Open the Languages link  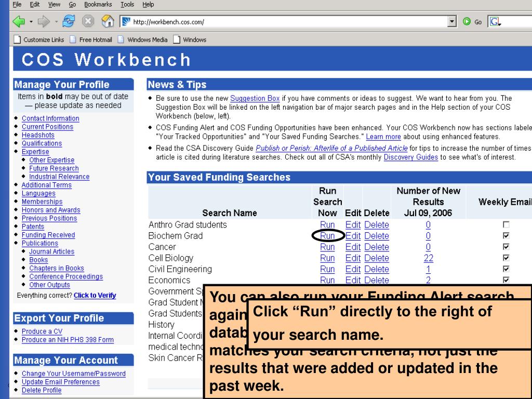tap(38, 193)
